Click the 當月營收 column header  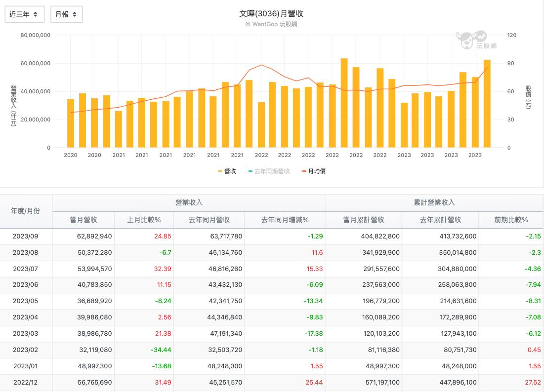click(x=83, y=220)
